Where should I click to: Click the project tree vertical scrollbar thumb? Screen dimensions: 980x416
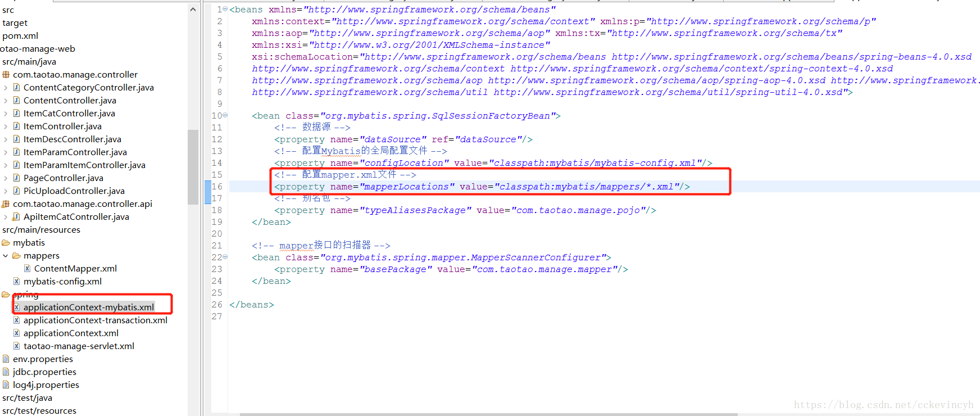193,167
